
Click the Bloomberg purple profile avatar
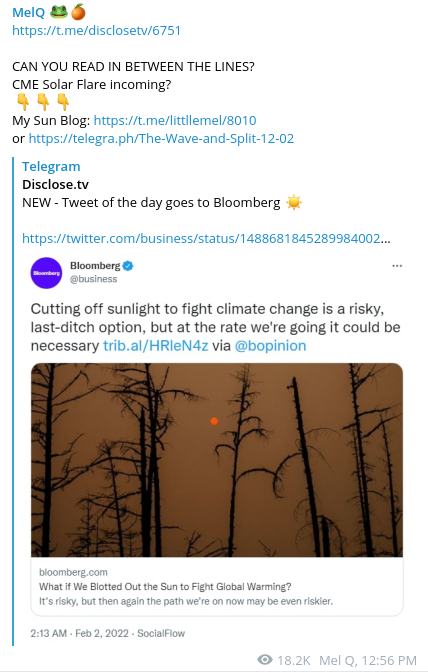click(46, 273)
